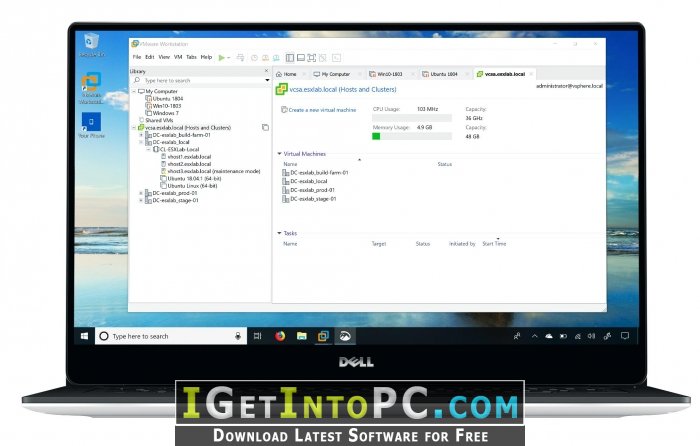This screenshot has height=446, width=700.
Task: Click Create a new virtual machine link
Action: (x=321, y=110)
